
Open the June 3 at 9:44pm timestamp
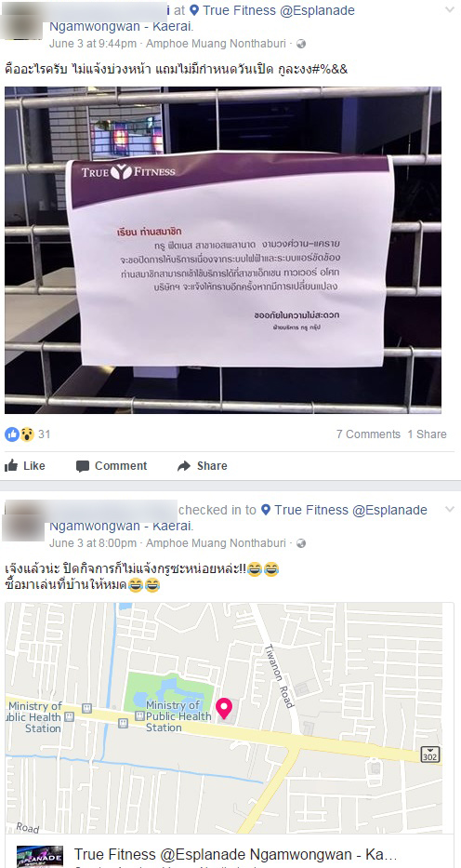94,44
